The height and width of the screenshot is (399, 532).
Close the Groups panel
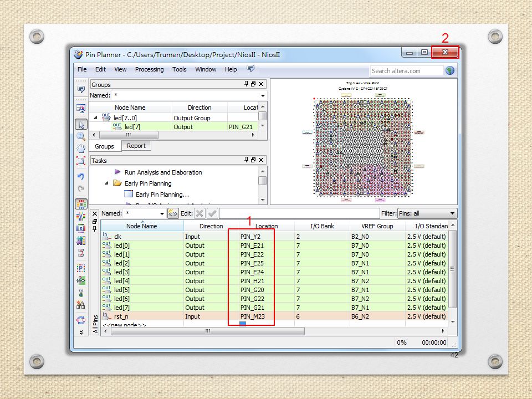coord(261,84)
